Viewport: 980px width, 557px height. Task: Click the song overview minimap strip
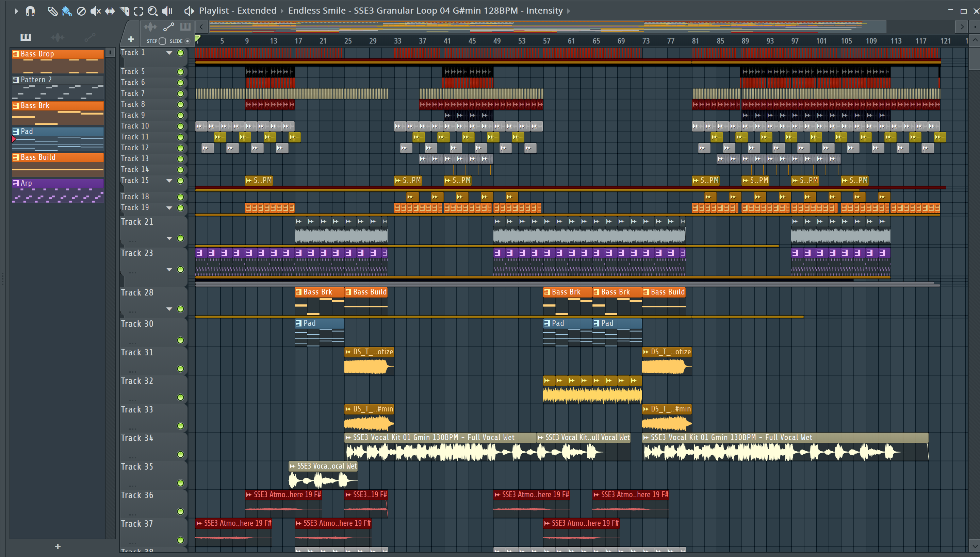coord(548,27)
